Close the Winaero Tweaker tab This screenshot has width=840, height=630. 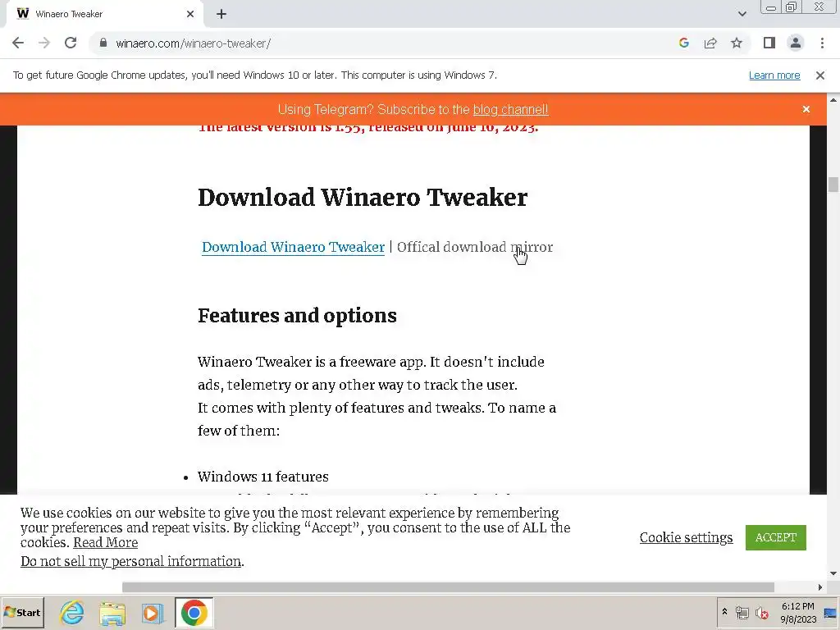[190, 14]
